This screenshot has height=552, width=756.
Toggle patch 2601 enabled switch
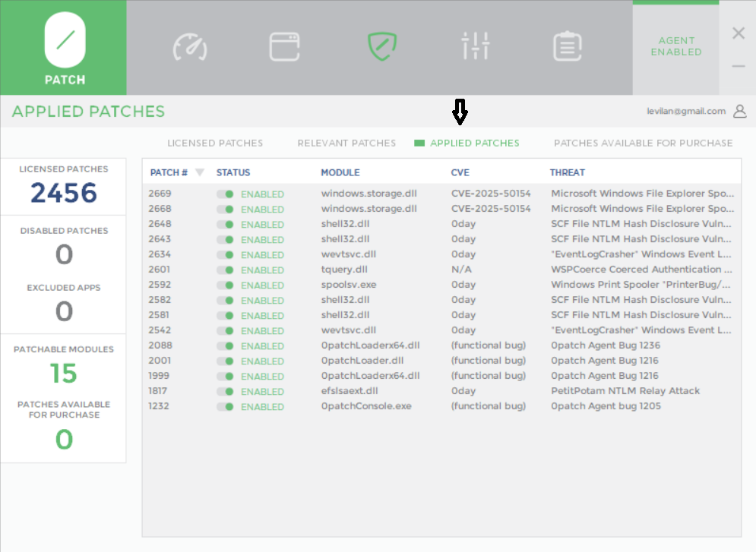225,270
